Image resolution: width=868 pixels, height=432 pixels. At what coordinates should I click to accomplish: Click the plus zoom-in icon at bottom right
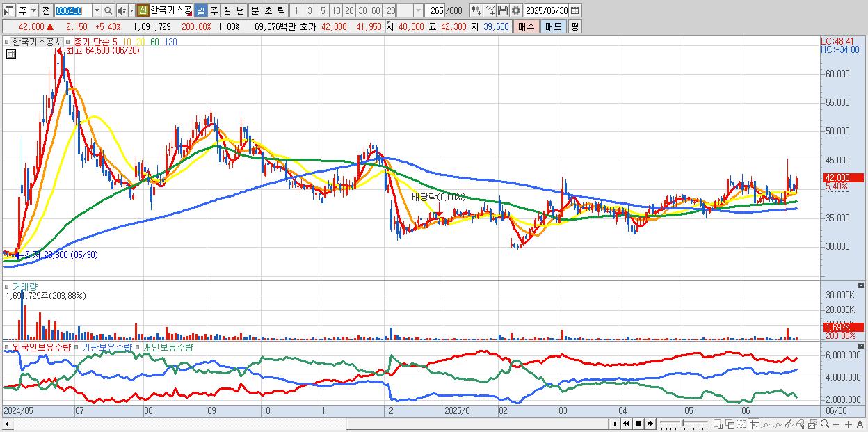pyautogui.click(x=849, y=424)
